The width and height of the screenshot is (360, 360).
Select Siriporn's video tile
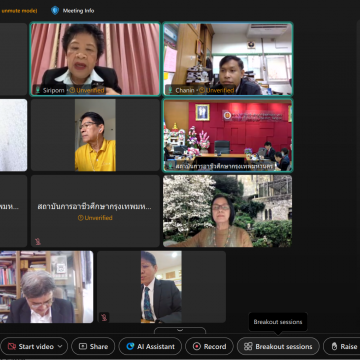95,59
